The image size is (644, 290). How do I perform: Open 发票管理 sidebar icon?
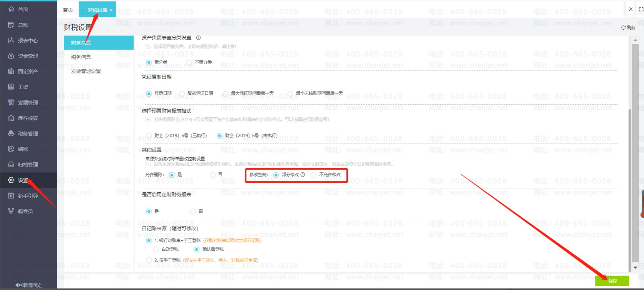click(x=11, y=103)
